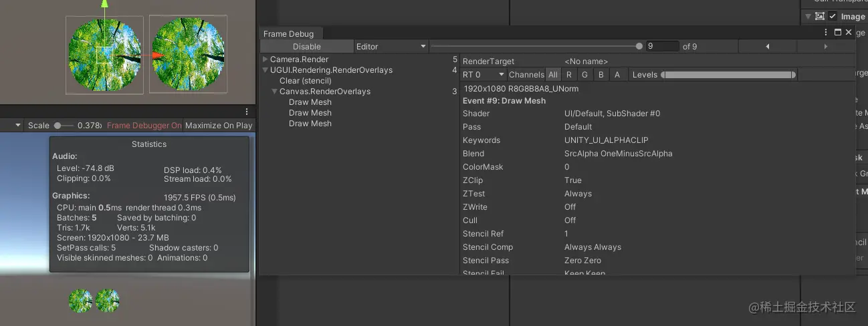The width and height of the screenshot is (868, 326).
Task: Click the Stencil Pass Zero Zero value
Action: (x=583, y=261)
